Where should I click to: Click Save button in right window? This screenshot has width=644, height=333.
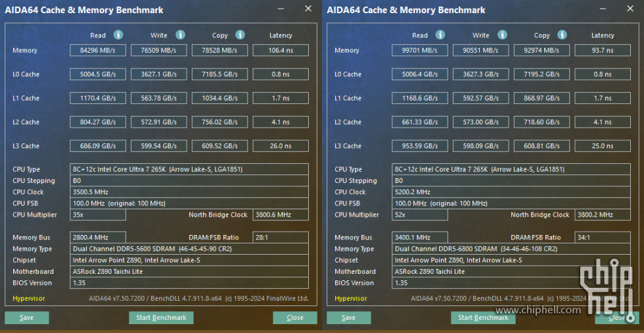(x=349, y=317)
